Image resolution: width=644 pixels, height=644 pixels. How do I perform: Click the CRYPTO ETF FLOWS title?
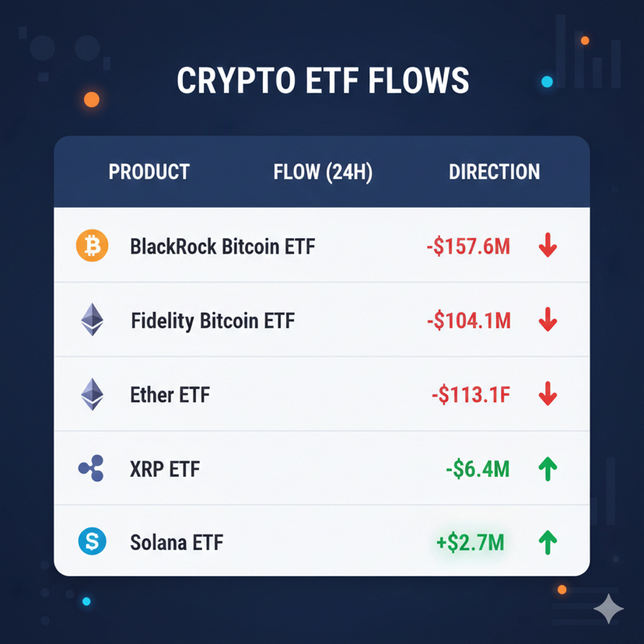pos(323,81)
